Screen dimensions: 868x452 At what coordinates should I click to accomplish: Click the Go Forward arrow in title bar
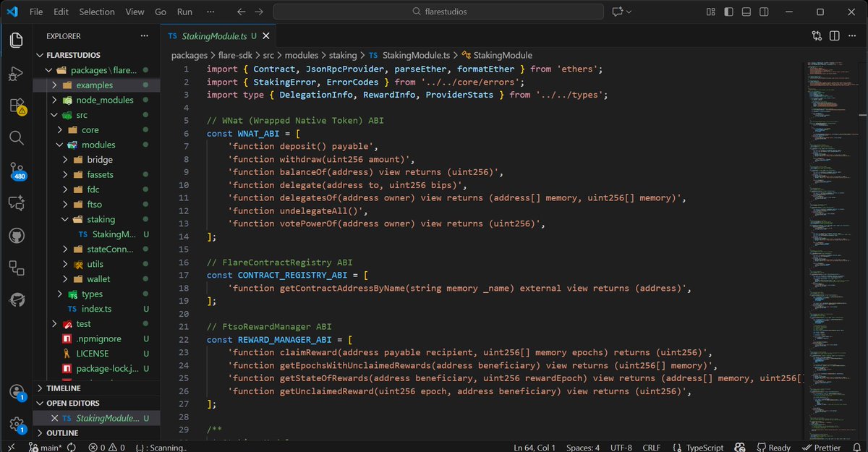[259, 12]
